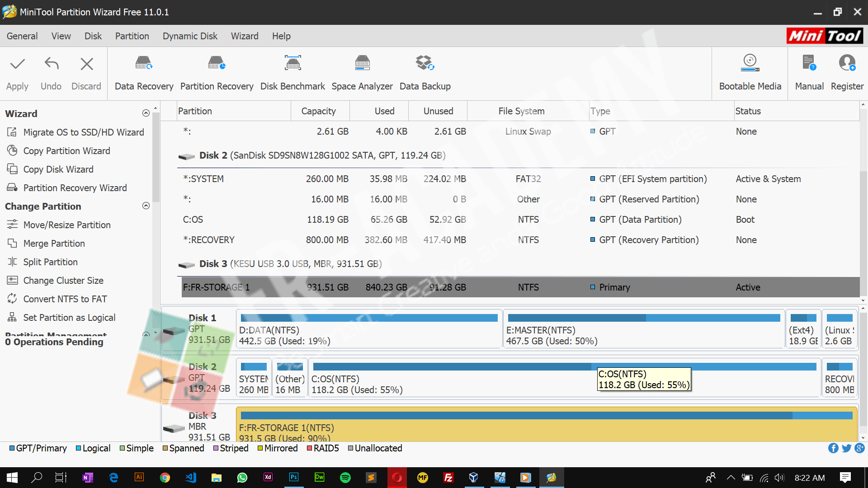Open the General menu
The image size is (868, 488).
click(22, 36)
